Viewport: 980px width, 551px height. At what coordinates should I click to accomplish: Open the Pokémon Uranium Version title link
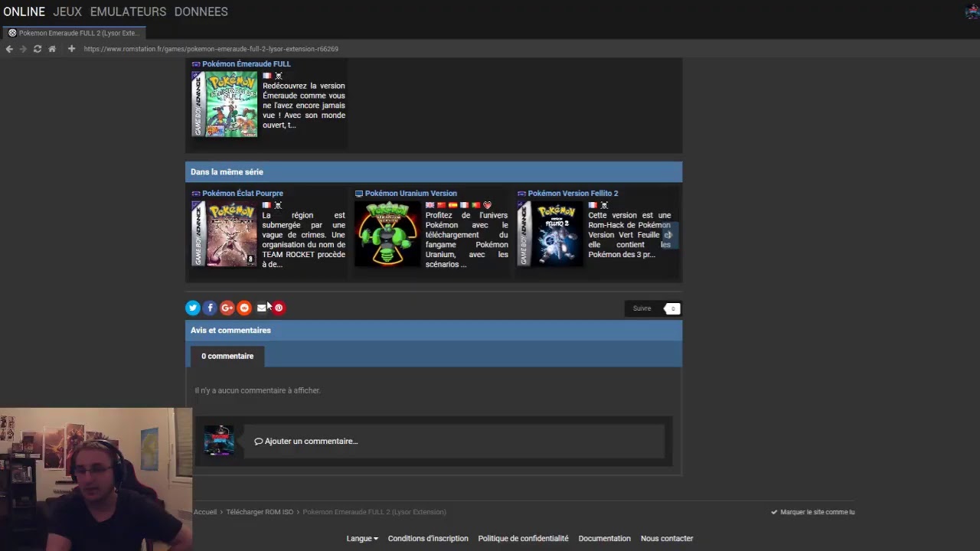(x=410, y=194)
